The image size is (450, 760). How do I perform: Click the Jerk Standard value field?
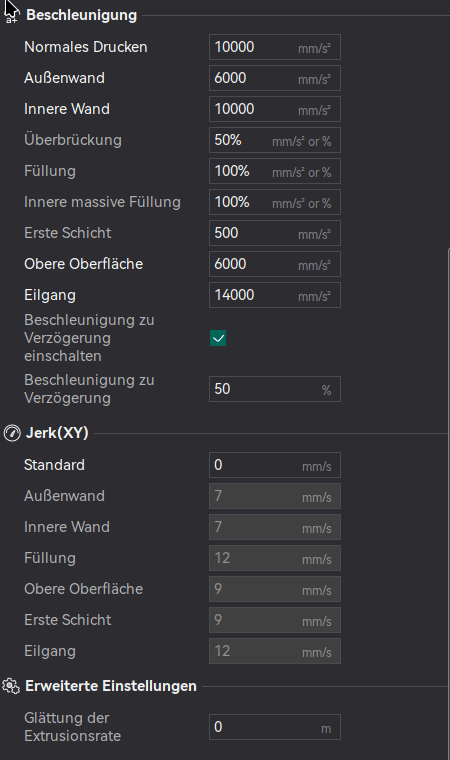click(275, 465)
